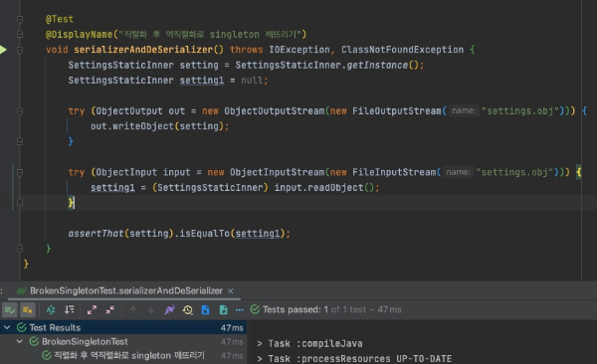Click 47 ms duration of Test Results
The image size is (597, 364).
[x=232, y=327]
